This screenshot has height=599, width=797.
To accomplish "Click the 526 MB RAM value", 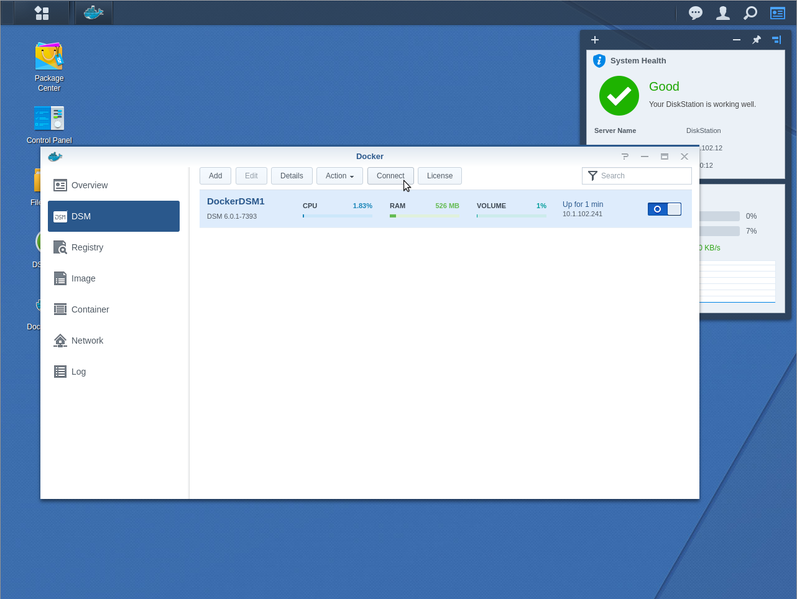I will 447,206.
